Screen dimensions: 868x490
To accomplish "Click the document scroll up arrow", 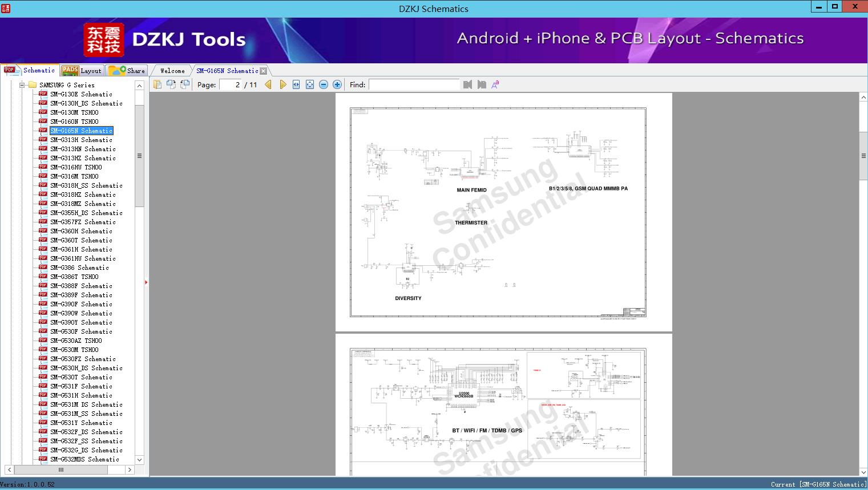I will [x=863, y=98].
